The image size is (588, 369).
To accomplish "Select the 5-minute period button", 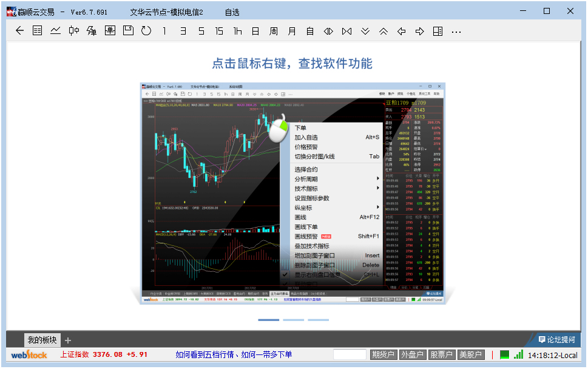I will tap(201, 31).
